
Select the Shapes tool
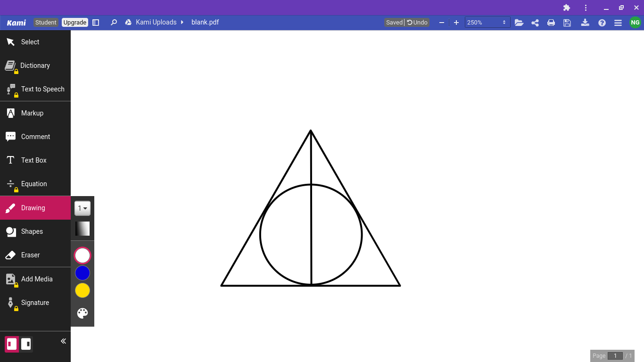[35, 231]
